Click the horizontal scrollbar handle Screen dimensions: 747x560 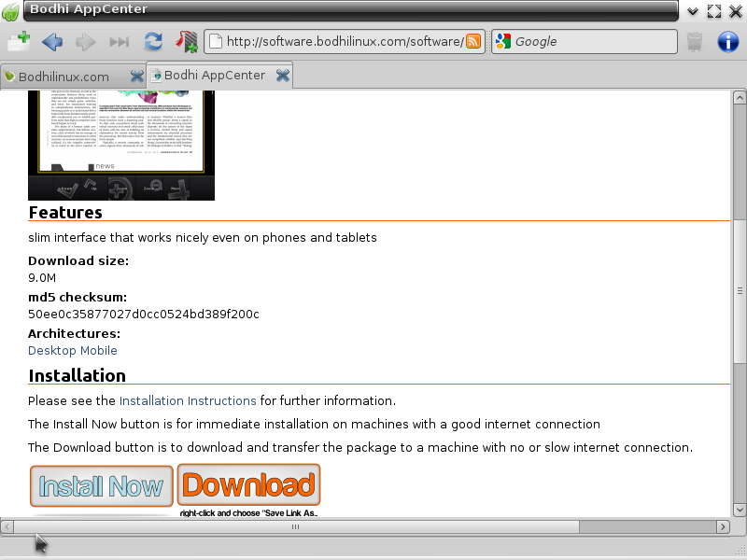[296, 526]
